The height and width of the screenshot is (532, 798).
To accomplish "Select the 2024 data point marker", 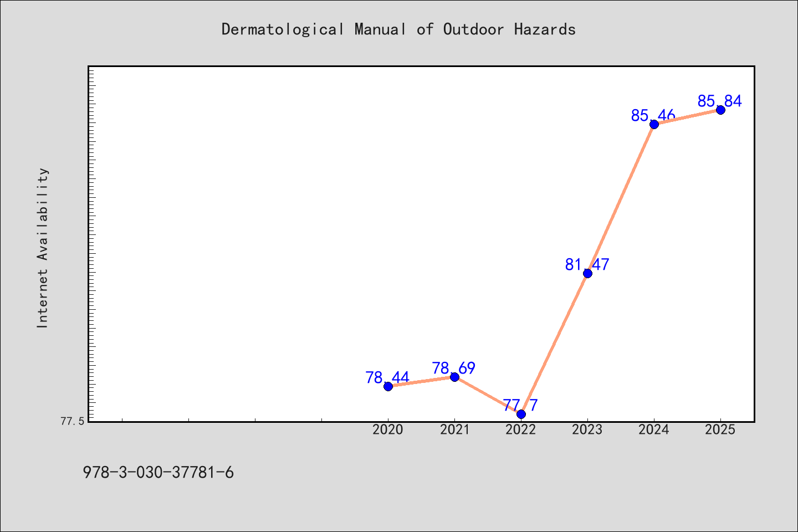I will coord(654,124).
